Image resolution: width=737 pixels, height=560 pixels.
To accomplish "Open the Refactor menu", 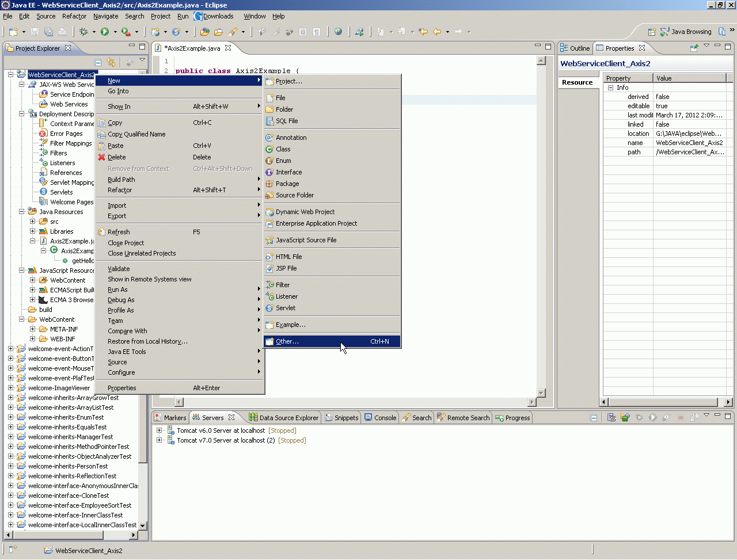I will [74, 16].
